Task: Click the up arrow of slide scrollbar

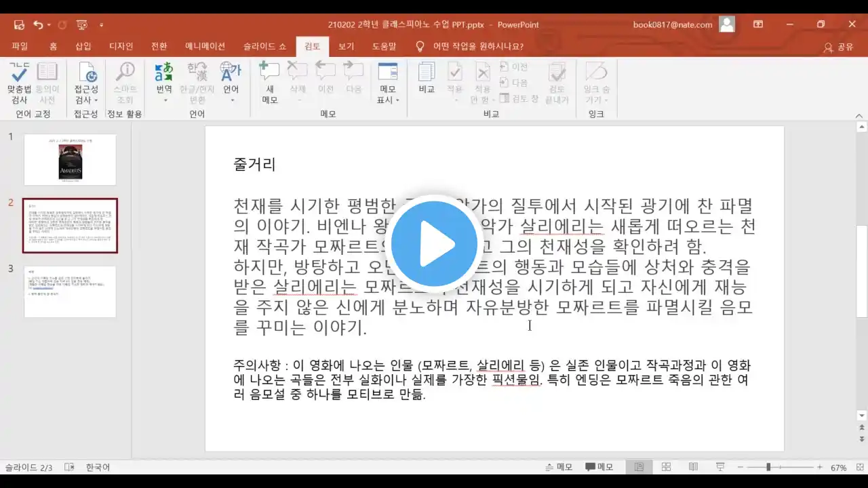Action: click(862, 126)
